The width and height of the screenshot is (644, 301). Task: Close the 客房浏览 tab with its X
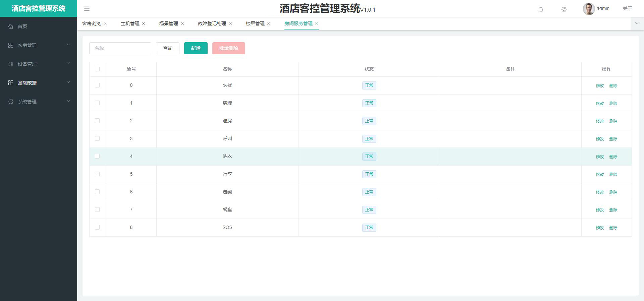[x=105, y=23]
